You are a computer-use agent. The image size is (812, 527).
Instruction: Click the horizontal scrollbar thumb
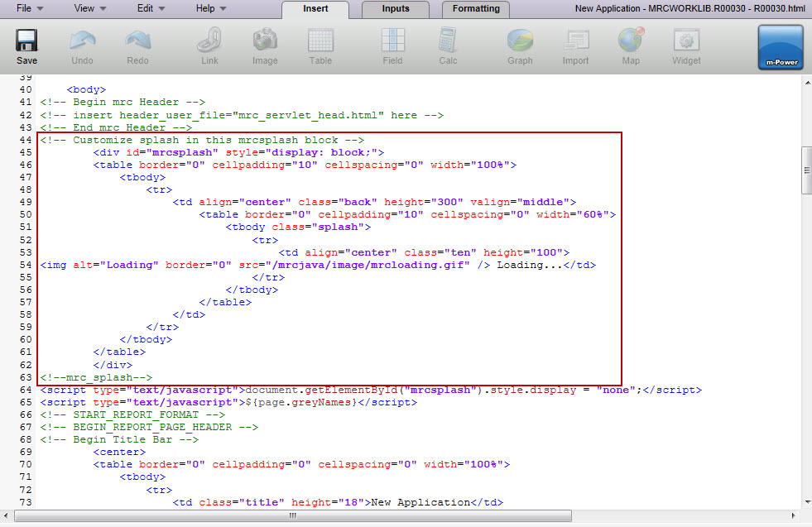pyautogui.click(x=293, y=515)
